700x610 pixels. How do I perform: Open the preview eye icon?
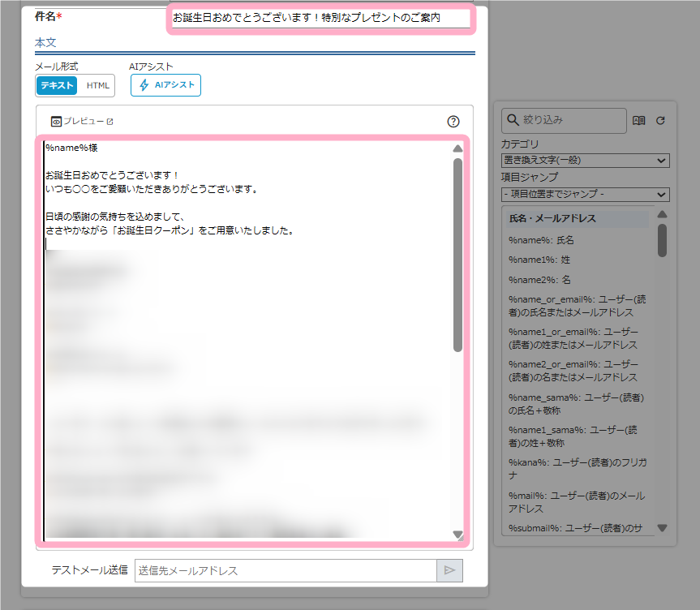click(57, 122)
